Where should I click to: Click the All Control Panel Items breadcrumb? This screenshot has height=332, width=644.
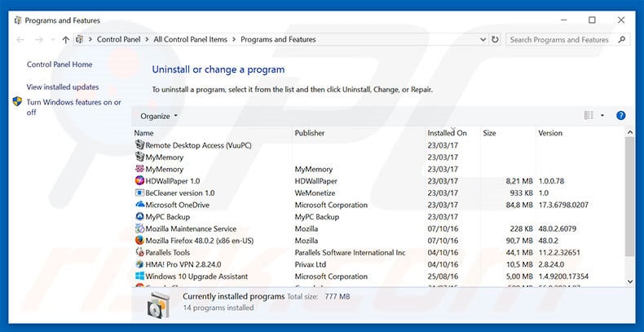tap(190, 40)
